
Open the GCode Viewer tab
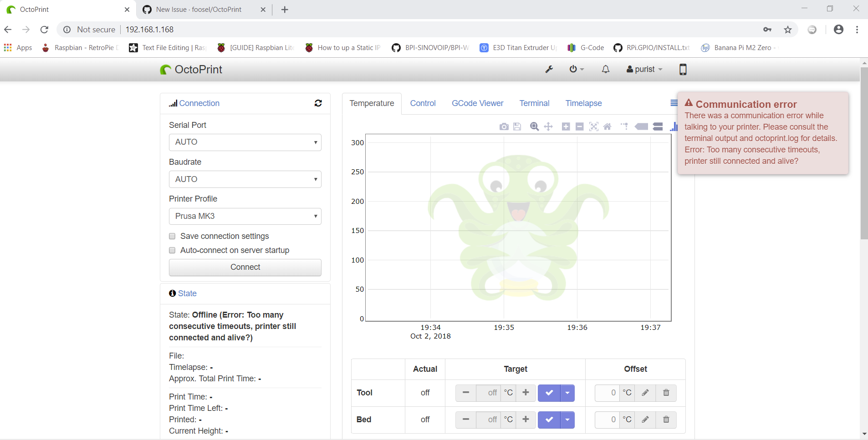(x=477, y=103)
